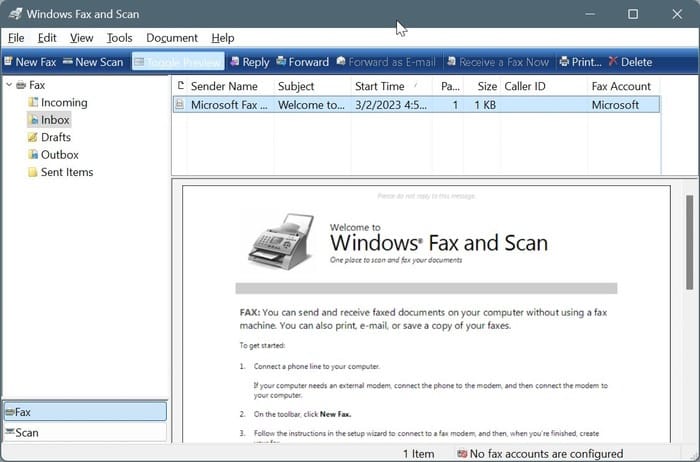
Task: Click the 3/2/2023 start time cell
Action: 391,105
